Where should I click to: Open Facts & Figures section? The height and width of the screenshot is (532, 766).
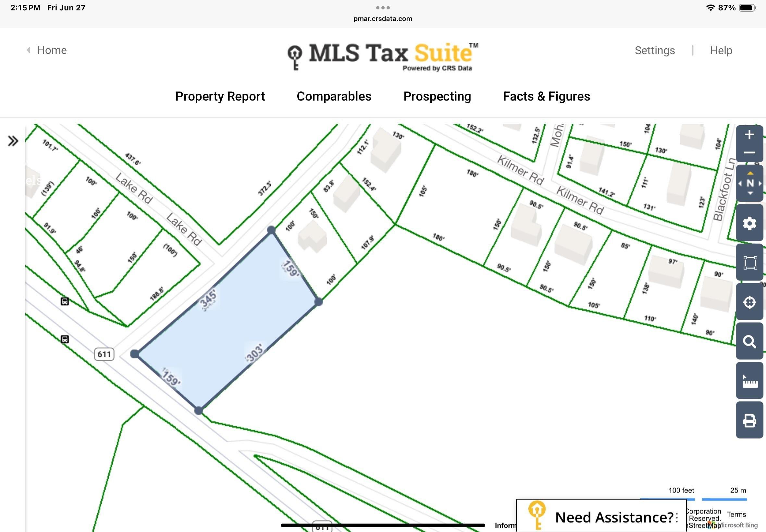(547, 96)
